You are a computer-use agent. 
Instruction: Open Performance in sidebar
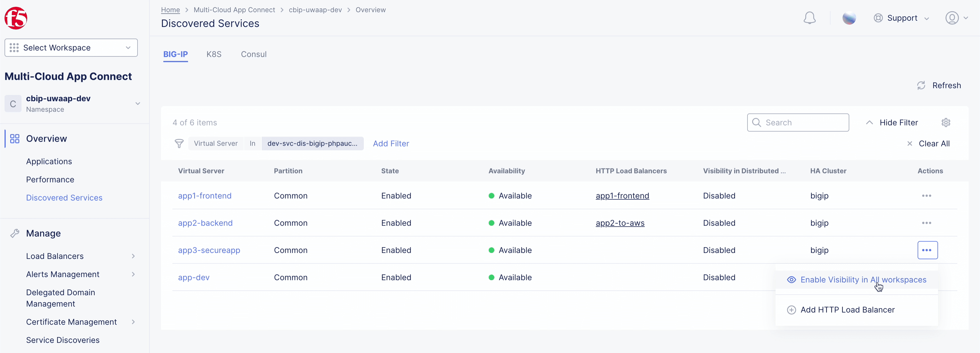pos(50,179)
